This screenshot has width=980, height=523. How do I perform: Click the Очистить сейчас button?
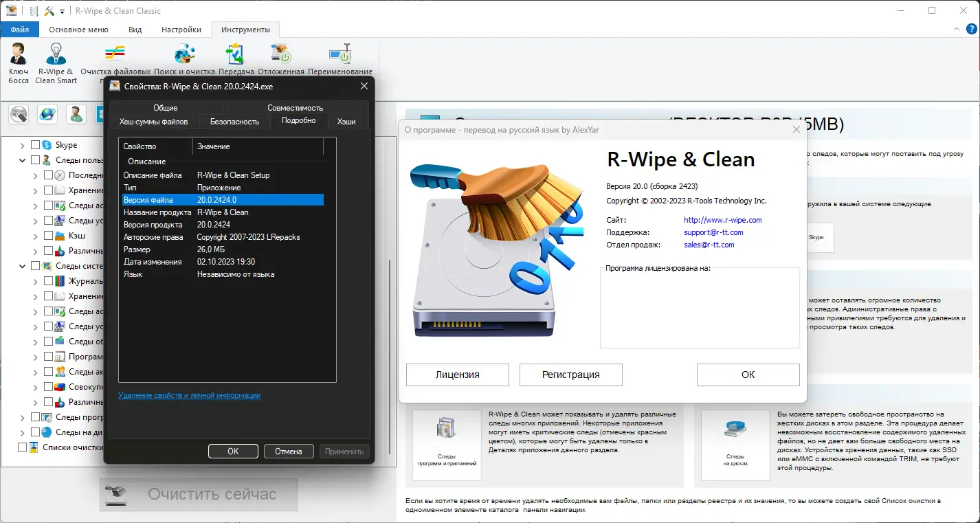point(199,494)
